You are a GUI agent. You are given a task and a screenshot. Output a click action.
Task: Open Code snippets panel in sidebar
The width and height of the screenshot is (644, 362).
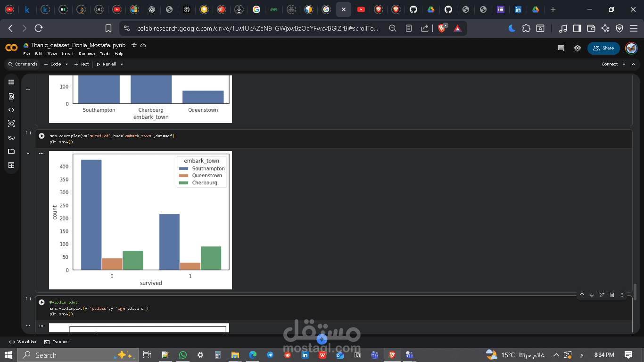click(11, 110)
